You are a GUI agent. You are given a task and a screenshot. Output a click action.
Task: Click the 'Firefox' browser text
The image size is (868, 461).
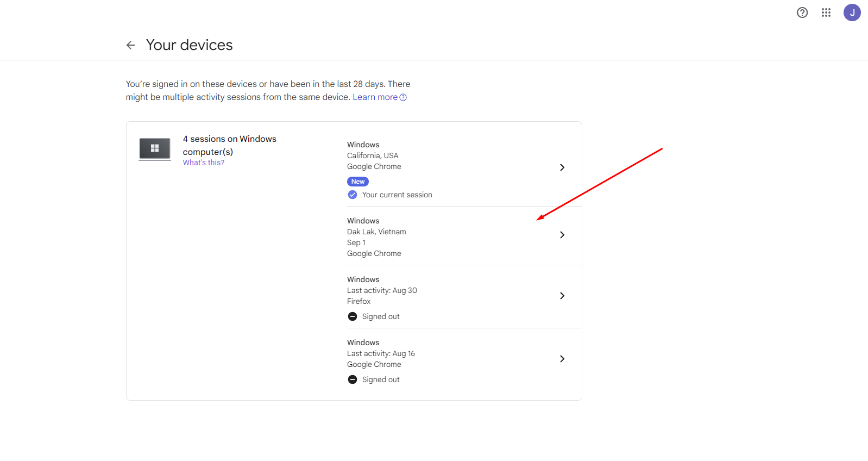358,301
